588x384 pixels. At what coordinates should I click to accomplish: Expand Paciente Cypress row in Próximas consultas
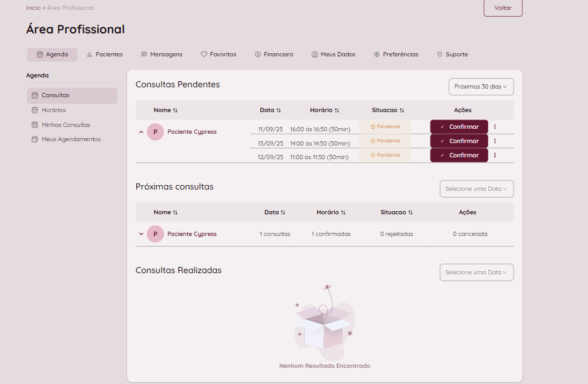(141, 234)
